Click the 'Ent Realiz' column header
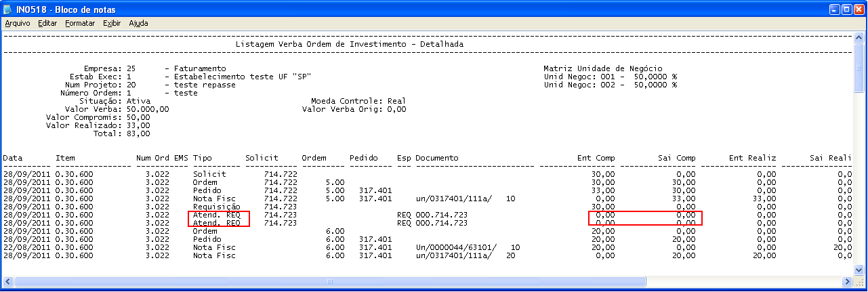This screenshot has width=868, height=292. (x=753, y=158)
